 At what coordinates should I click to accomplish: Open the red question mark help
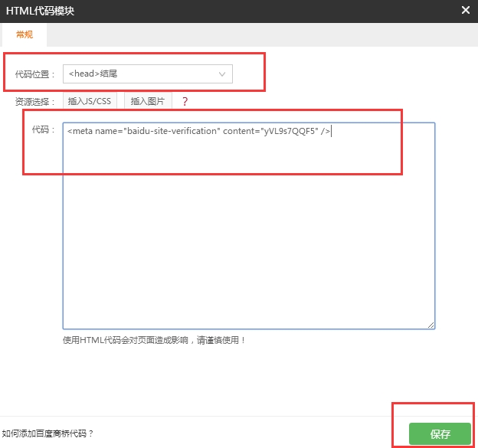click(x=185, y=101)
